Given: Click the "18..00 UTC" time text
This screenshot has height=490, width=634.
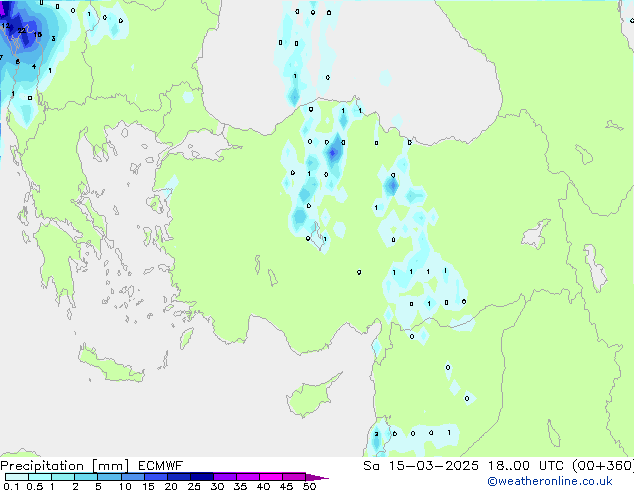Looking at the screenshot, I should (526, 466).
